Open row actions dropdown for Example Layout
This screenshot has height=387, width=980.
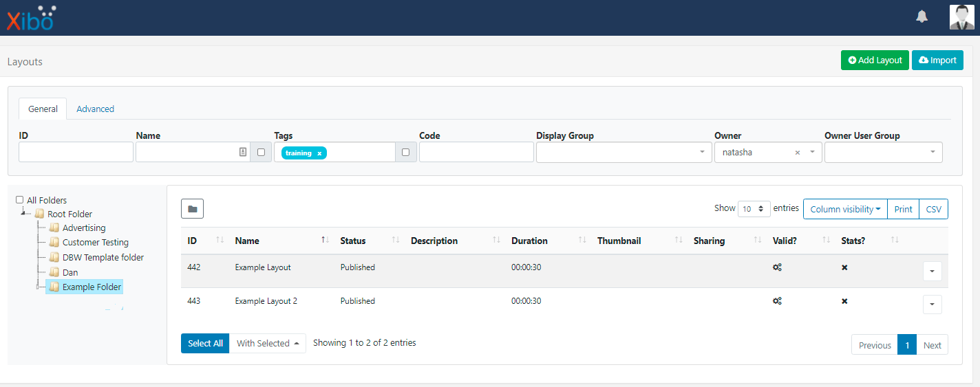tap(932, 272)
